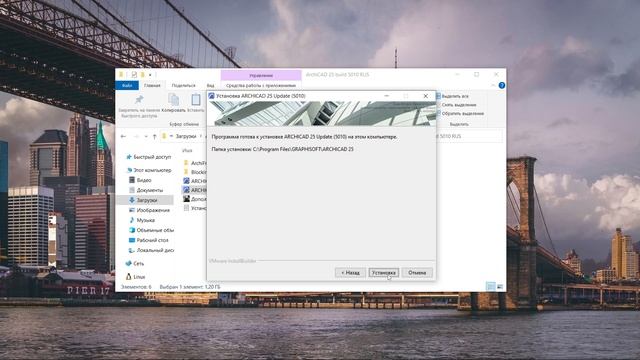This screenshot has height=360, width=640.
Task: Select the first ARCHI… installer file
Action: [x=195, y=181]
